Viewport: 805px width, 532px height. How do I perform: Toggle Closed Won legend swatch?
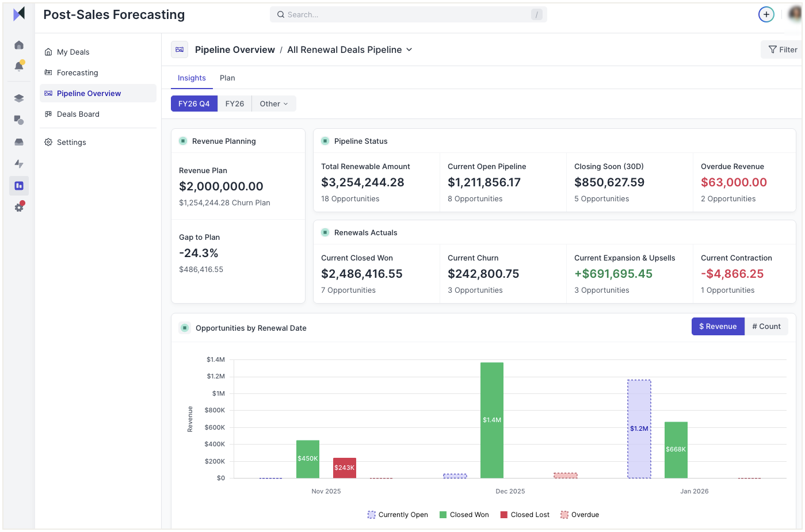pyautogui.click(x=443, y=515)
